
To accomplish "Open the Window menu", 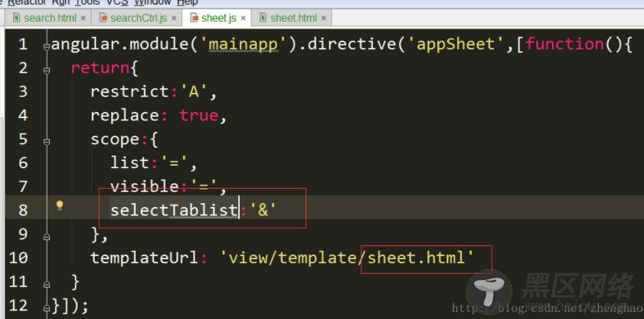I will coord(152,2).
